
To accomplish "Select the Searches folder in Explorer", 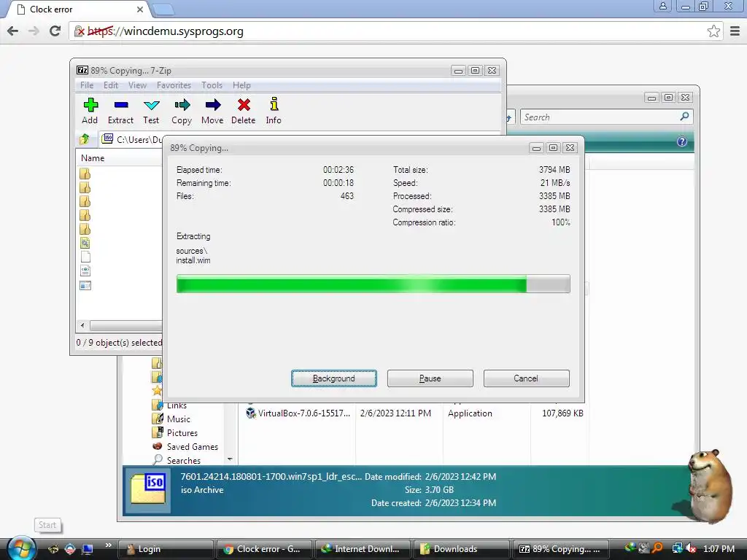I will [183, 461].
